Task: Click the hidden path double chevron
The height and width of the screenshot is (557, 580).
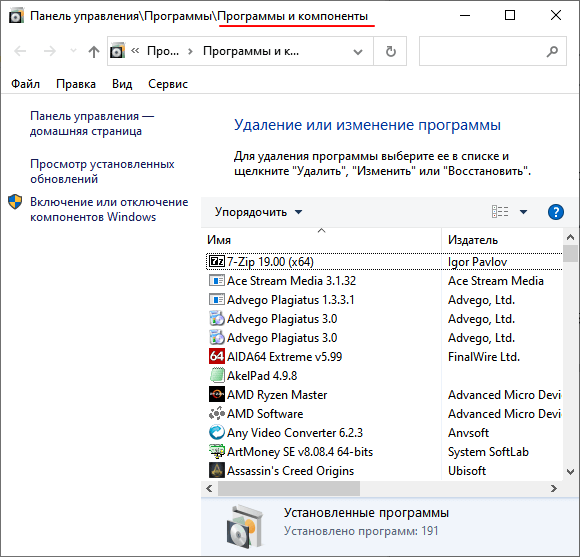Action: pos(135,51)
